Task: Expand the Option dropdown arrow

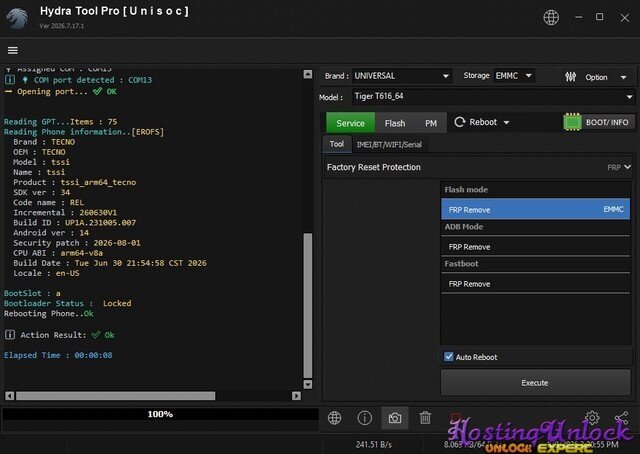Action: tap(623, 77)
